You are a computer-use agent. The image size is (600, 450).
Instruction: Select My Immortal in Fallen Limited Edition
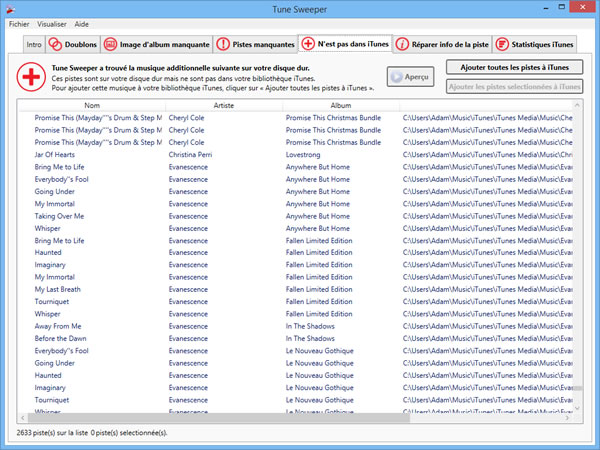tap(55, 277)
